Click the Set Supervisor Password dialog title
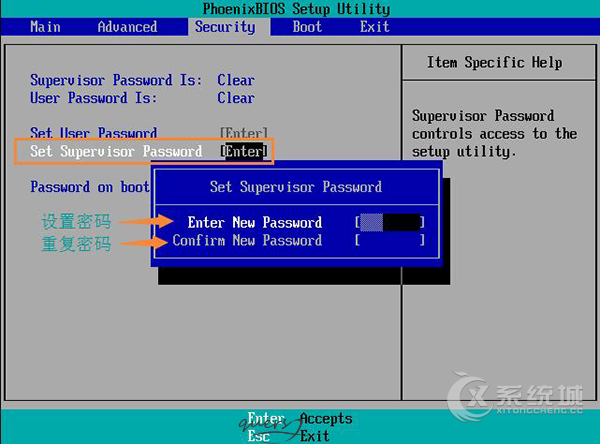600x444 pixels. click(x=296, y=187)
